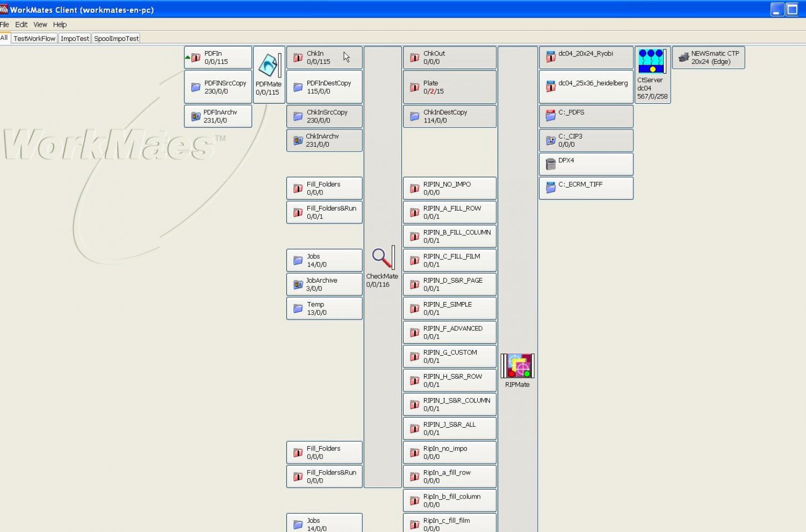
Task: Select the RIPIN_G_CUSTOM queue
Action: click(x=450, y=356)
